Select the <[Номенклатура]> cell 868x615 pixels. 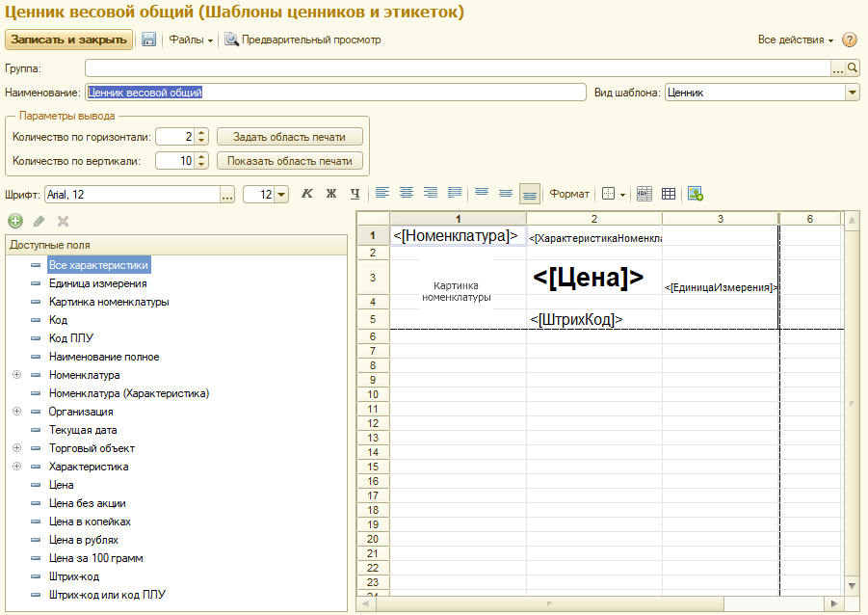[x=459, y=235]
